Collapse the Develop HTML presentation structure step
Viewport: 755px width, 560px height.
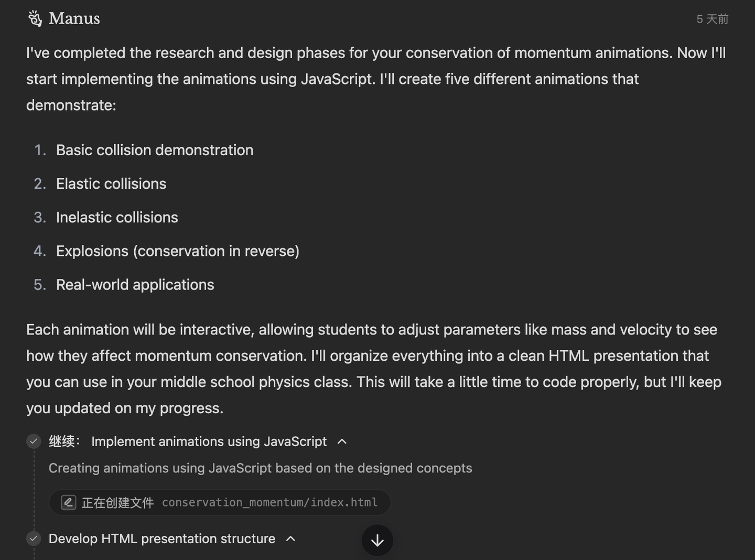pos(291,539)
